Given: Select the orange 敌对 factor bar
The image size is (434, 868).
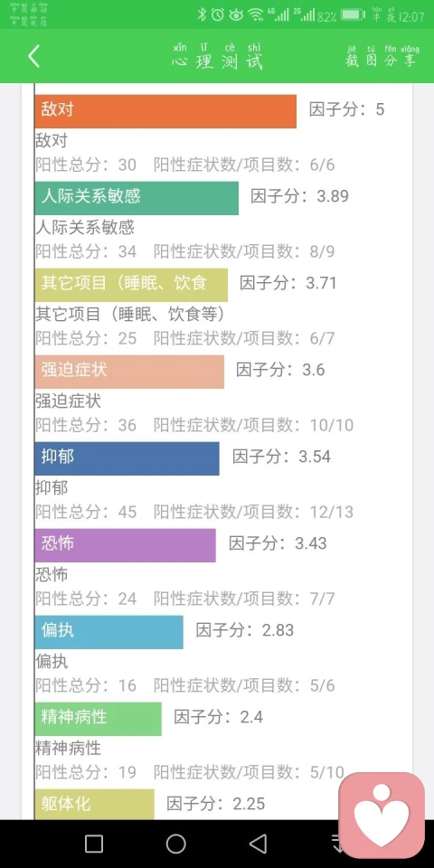Looking at the screenshot, I should [x=165, y=110].
